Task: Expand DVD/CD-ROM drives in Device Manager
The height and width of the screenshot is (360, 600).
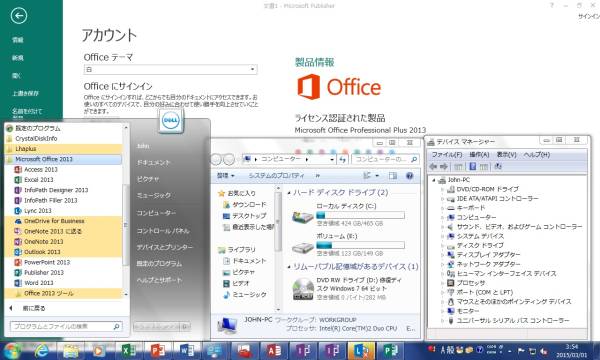Action: [x=442, y=189]
